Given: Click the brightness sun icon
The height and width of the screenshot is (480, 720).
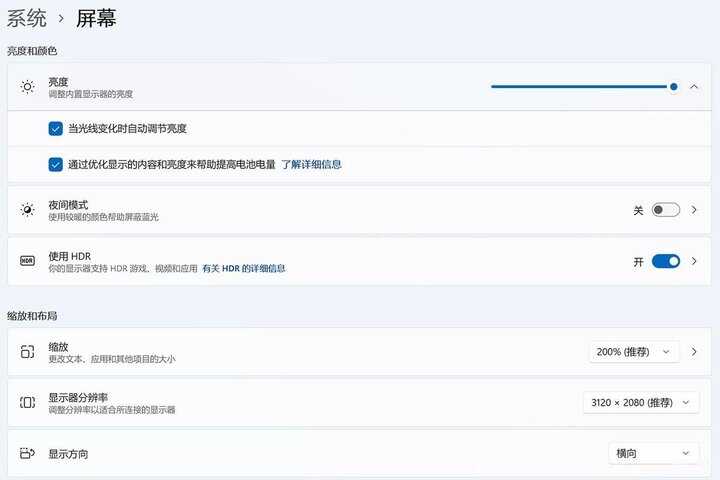Looking at the screenshot, I should [x=27, y=87].
